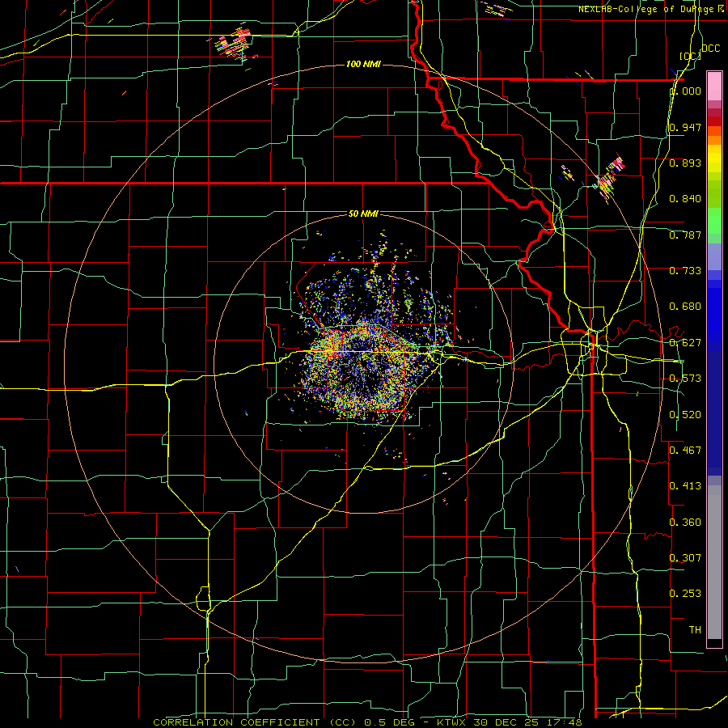Image resolution: width=728 pixels, height=728 pixels.
Task: Click the TH threshold label
Action: pos(695,629)
